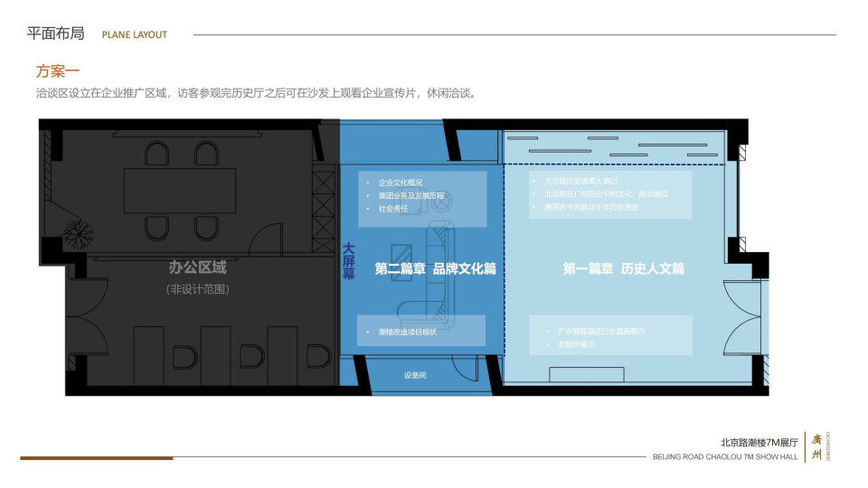The width and height of the screenshot is (868, 488).
Task: Click the meeting table in the office area
Action: (x=180, y=191)
